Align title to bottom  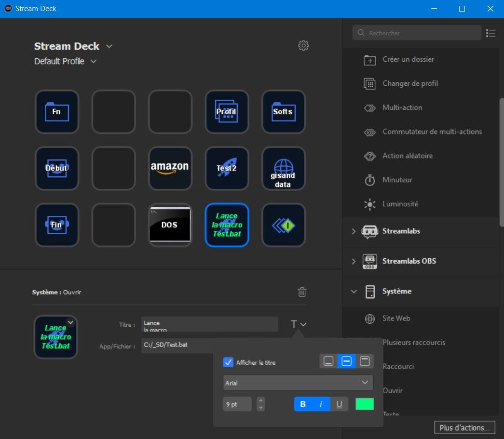(x=328, y=361)
